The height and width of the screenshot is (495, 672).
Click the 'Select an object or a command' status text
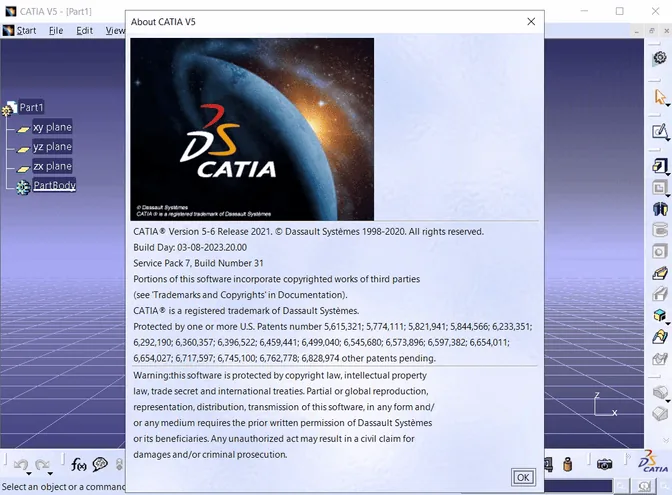click(x=63, y=486)
